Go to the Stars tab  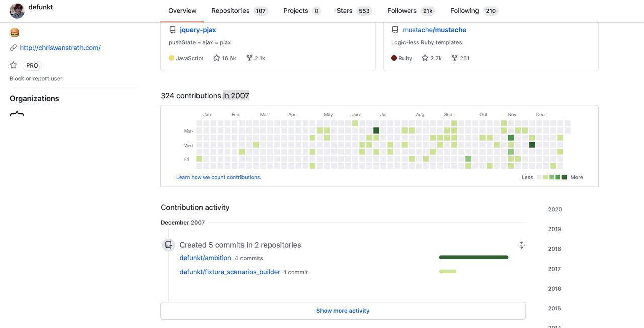click(x=354, y=11)
